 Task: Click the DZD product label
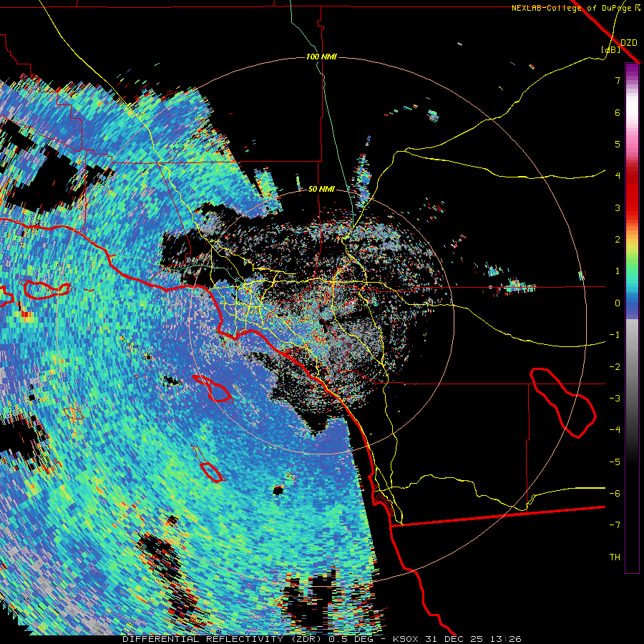tap(629, 43)
